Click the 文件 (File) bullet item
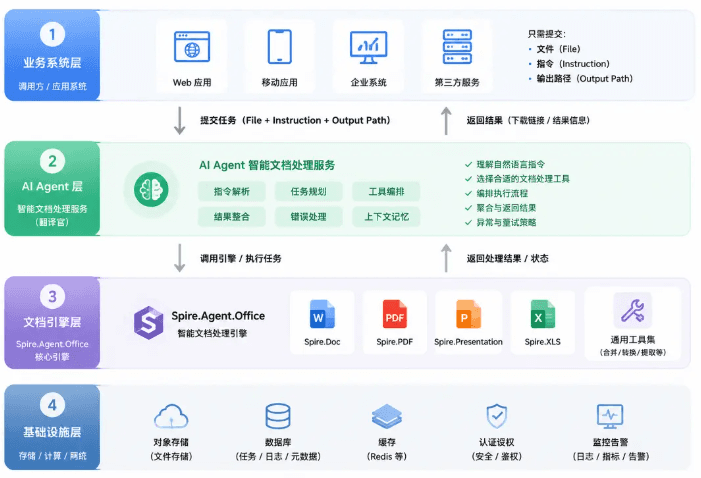The image size is (701, 478). click(x=558, y=49)
